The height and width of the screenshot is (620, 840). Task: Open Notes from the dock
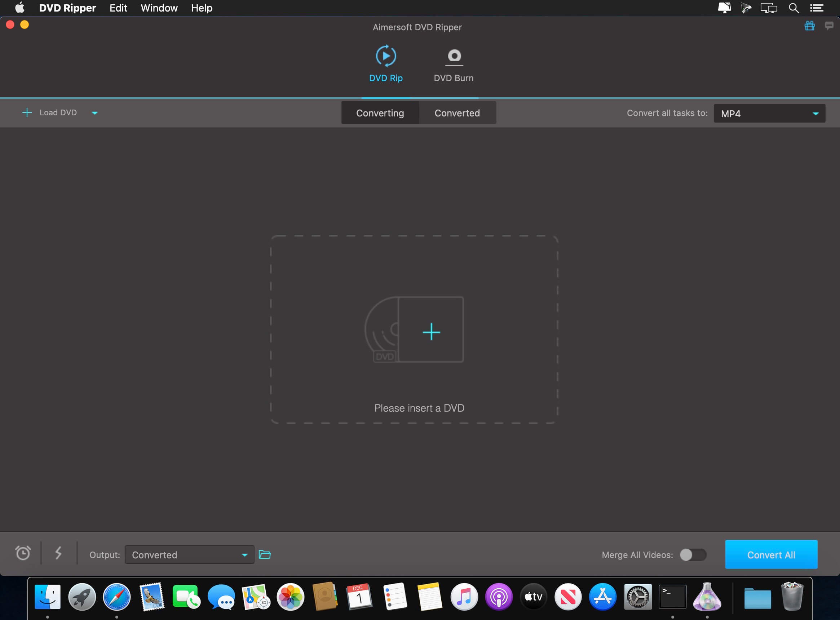[x=429, y=597]
